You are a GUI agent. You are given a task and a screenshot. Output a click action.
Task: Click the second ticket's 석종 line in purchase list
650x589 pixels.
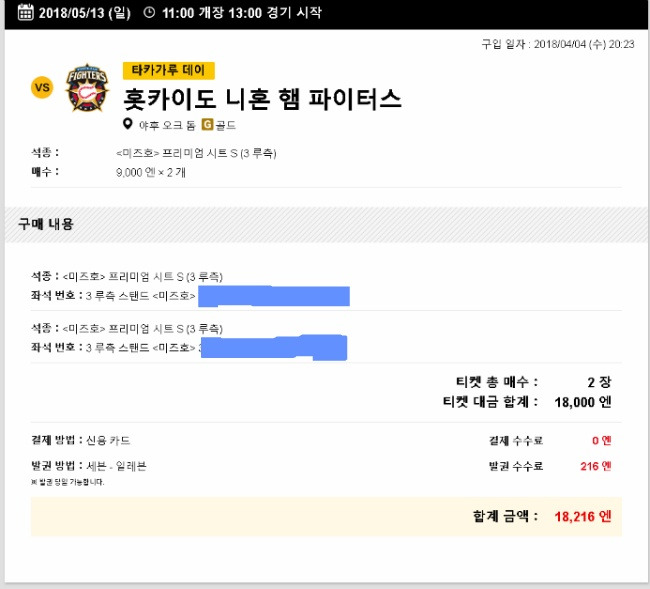pos(127,328)
